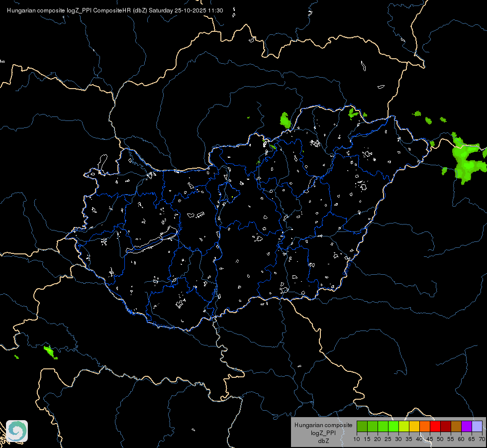Click the legend scale value '20'
This screenshot has height=448, width=487.
click(x=378, y=439)
